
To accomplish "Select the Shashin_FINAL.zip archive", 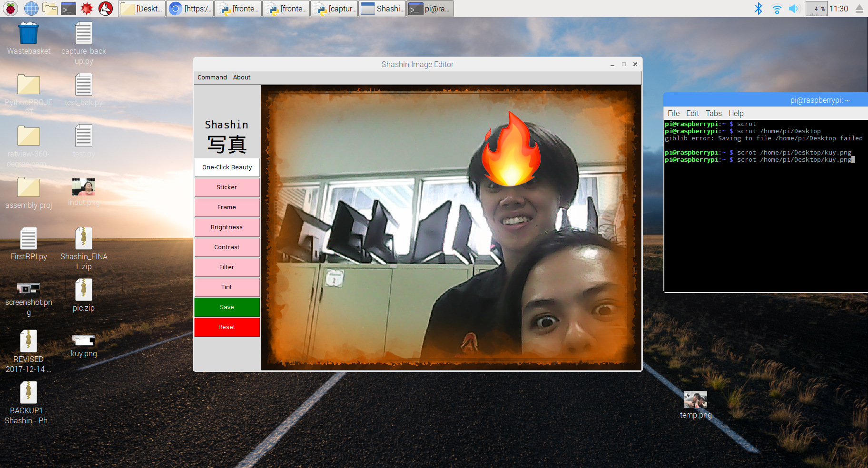I will (x=84, y=249).
